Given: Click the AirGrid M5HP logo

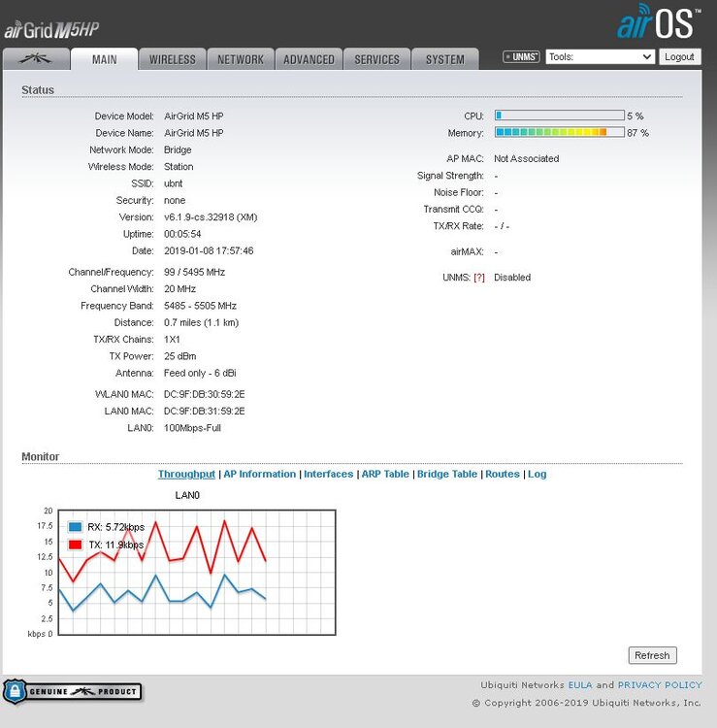Looking at the screenshot, I should tap(51, 30).
